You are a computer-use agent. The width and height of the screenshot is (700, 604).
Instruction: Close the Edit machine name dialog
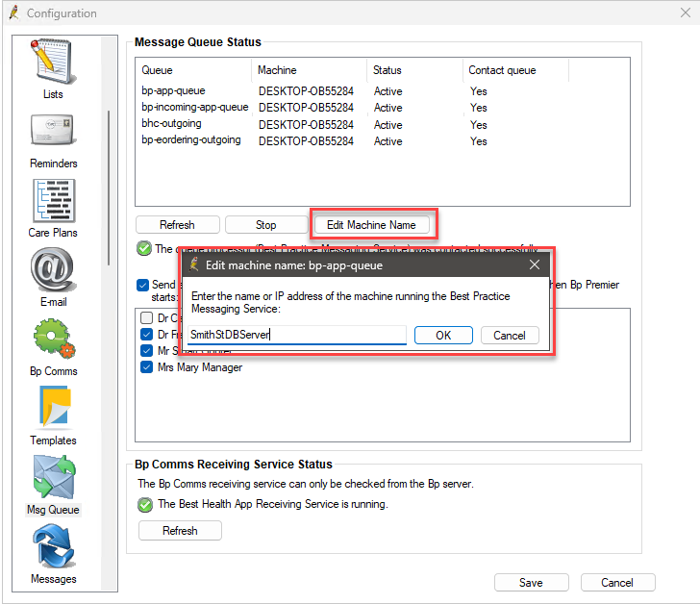tap(535, 264)
